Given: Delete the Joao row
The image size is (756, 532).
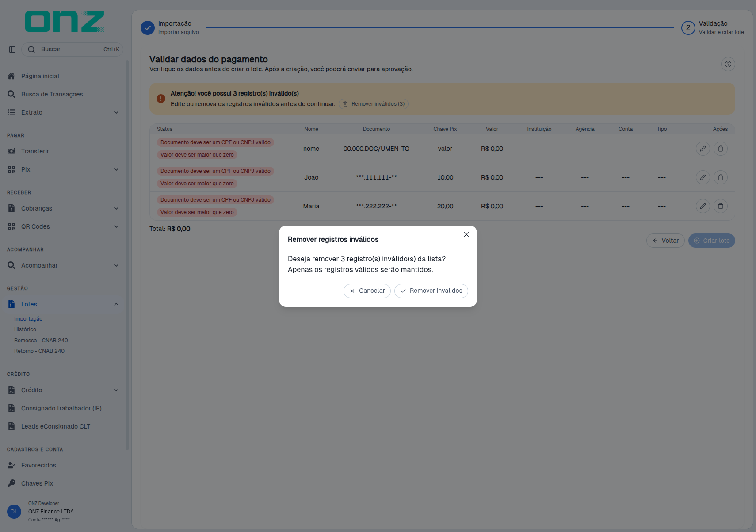Looking at the screenshot, I should click(721, 177).
